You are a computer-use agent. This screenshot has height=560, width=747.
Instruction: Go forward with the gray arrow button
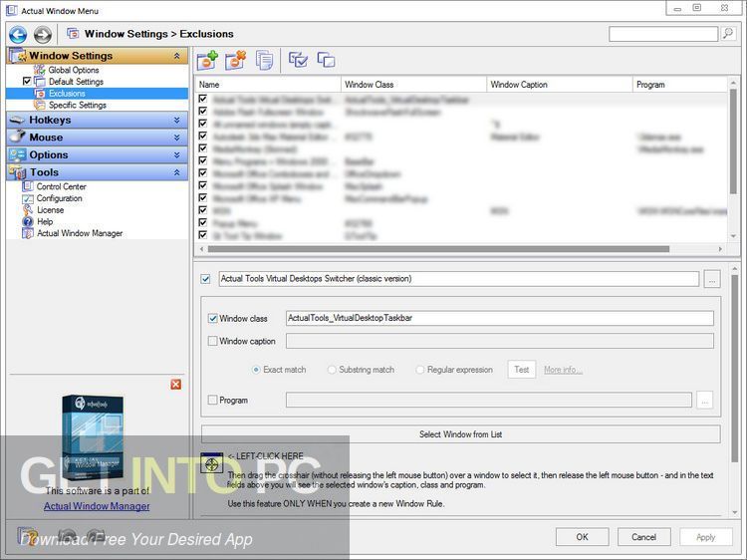pyautogui.click(x=43, y=34)
